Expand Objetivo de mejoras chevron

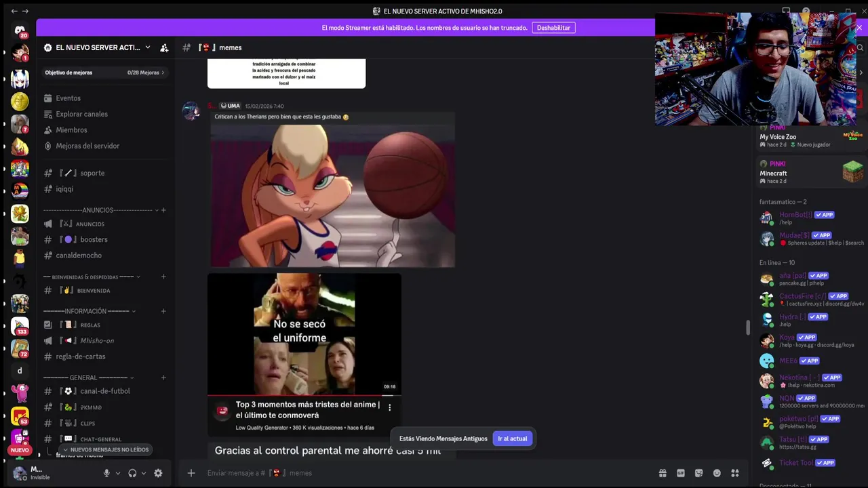tap(163, 73)
